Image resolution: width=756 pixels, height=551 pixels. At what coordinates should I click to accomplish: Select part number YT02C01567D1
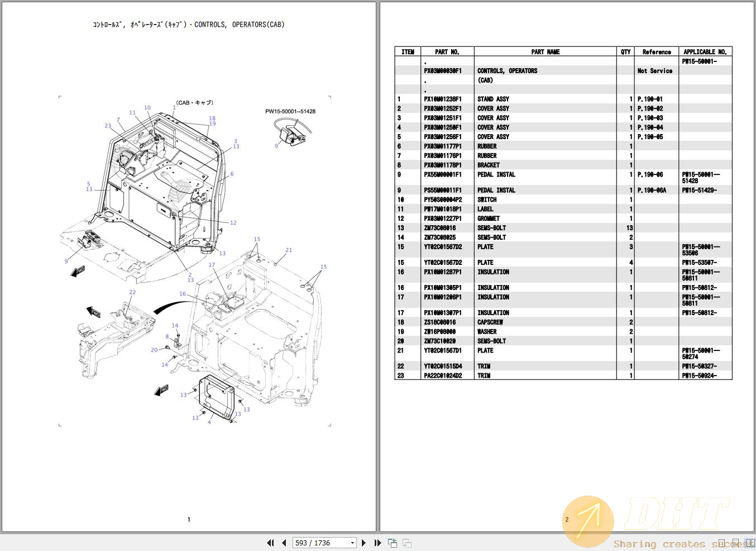(443, 351)
